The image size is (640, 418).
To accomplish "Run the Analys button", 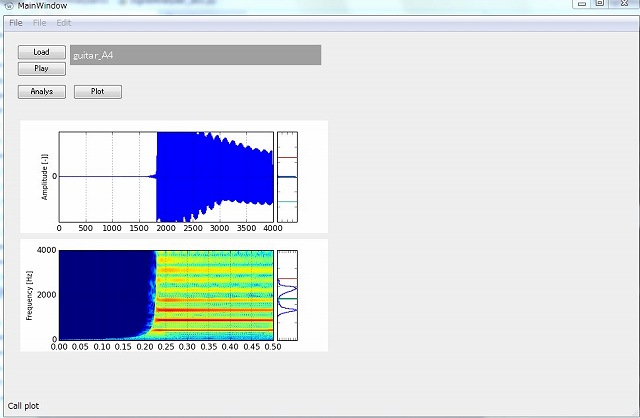I will (41, 92).
